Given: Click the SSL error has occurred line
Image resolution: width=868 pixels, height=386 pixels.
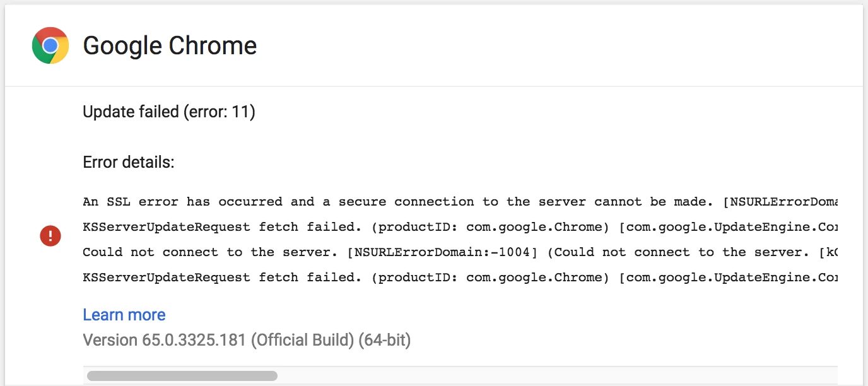Looking at the screenshot, I should pos(460,202).
